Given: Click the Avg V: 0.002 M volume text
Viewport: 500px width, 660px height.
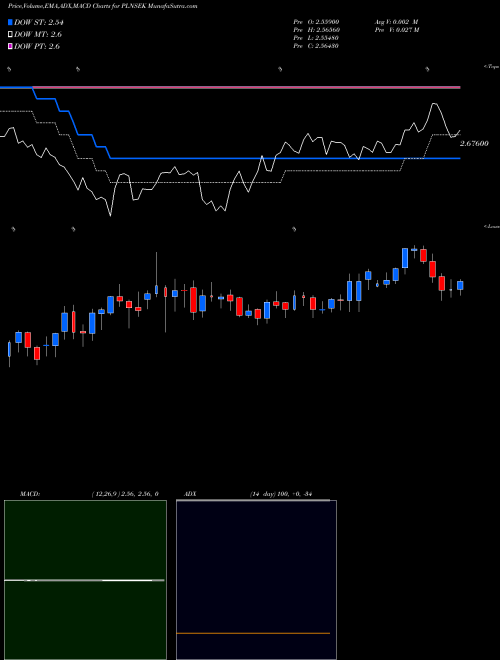Looking at the screenshot, I should 396,21.
